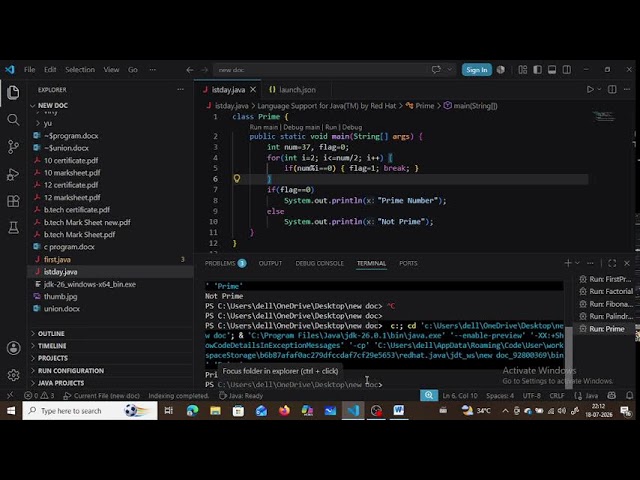The width and height of the screenshot is (640, 480).
Task: Switch to the OUTPUT panel tab
Action: pyautogui.click(x=270, y=263)
